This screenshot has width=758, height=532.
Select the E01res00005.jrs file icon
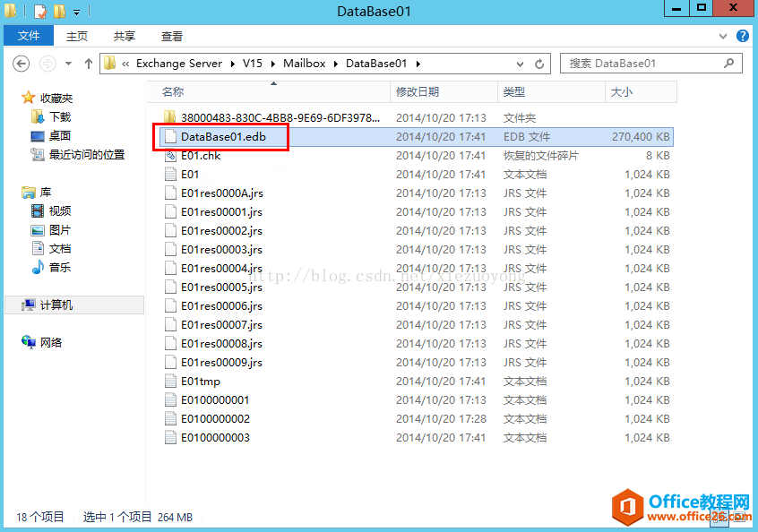[170, 287]
